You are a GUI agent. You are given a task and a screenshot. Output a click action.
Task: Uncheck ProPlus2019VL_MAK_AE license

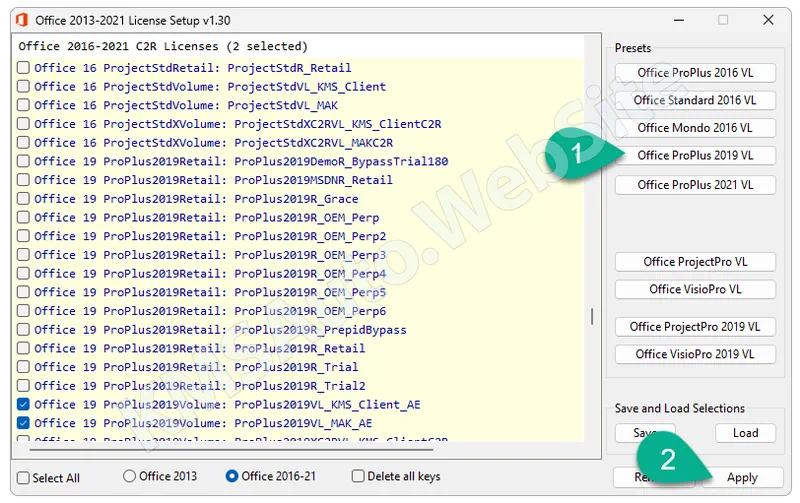(x=23, y=423)
